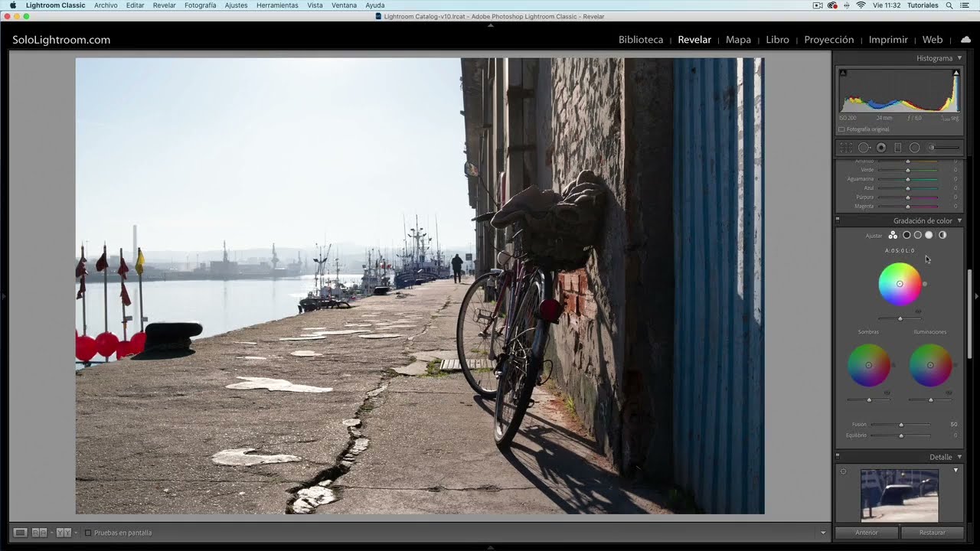The image size is (980, 551).
Task: Open macOS Apple menu
Action: tap(12, 5)
